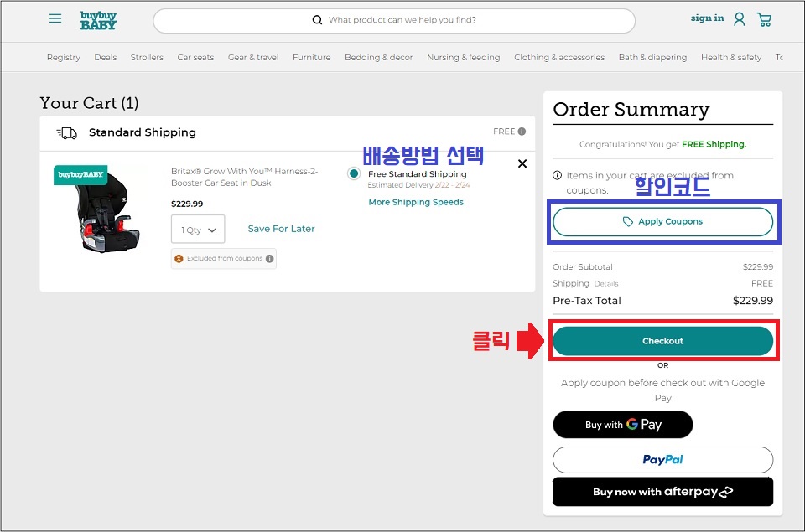805x532 pixels.
Task: Select Free Standard Shipping radio button
Action: click(x=354, y=173)
